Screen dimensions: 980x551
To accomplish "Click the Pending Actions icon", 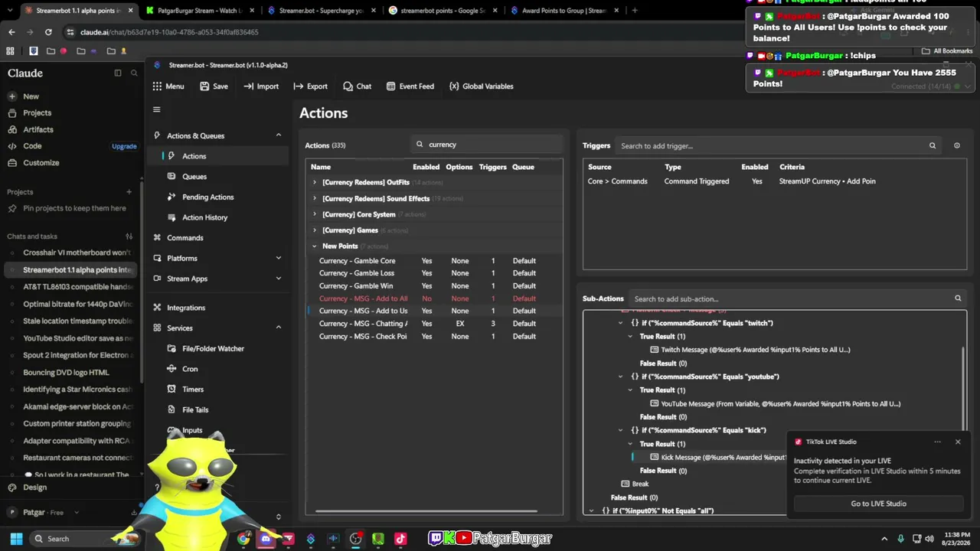I will pos(171,197).
